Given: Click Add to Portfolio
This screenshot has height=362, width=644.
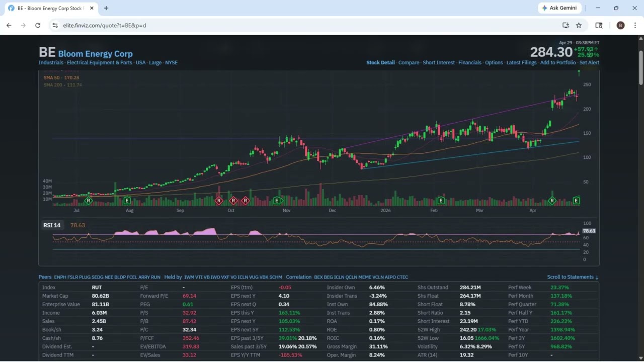Looking at the screenshot, I should [558, 63].
